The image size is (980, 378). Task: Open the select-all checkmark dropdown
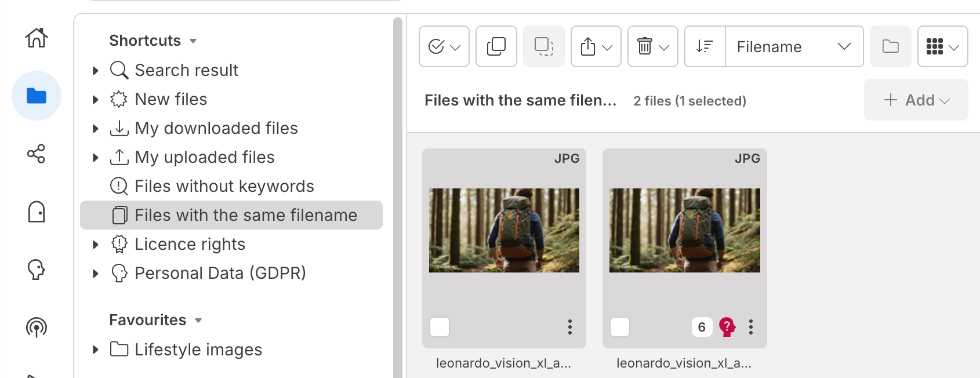pos(444,46)
